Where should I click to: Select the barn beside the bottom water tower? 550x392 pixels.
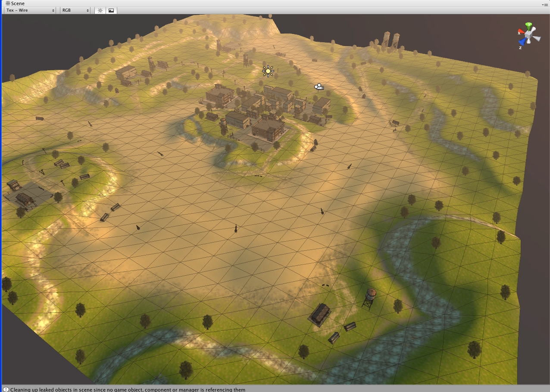[319, 314]
